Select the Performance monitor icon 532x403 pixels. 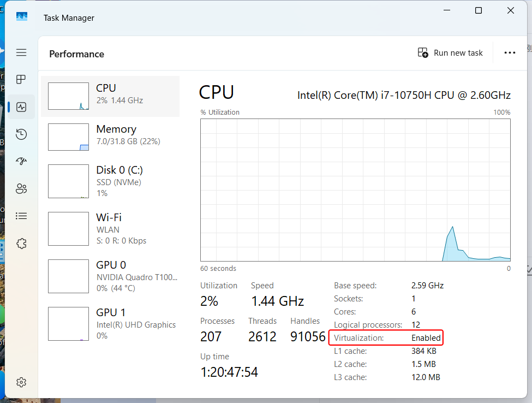click(21, 106)
